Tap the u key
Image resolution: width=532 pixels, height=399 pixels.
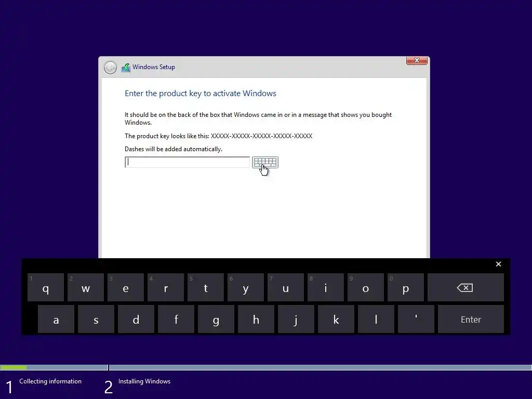pyautogui.click(x=286, y=287)
